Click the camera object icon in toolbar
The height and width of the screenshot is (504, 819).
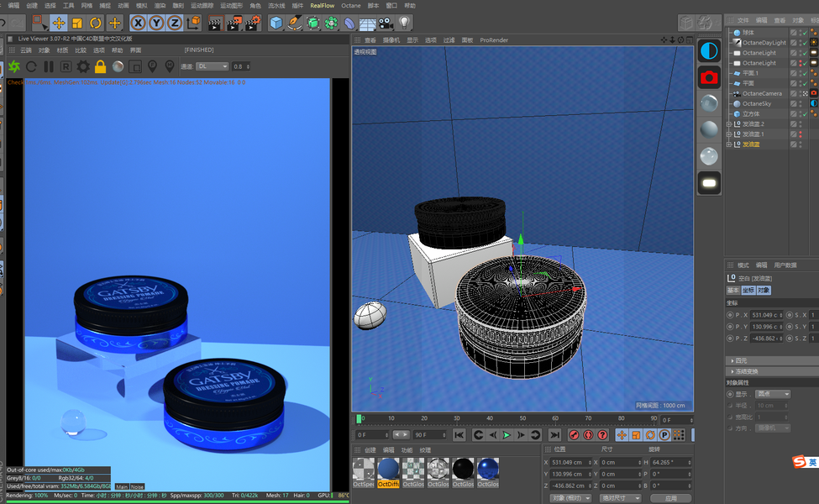click(x=386, y=23)
